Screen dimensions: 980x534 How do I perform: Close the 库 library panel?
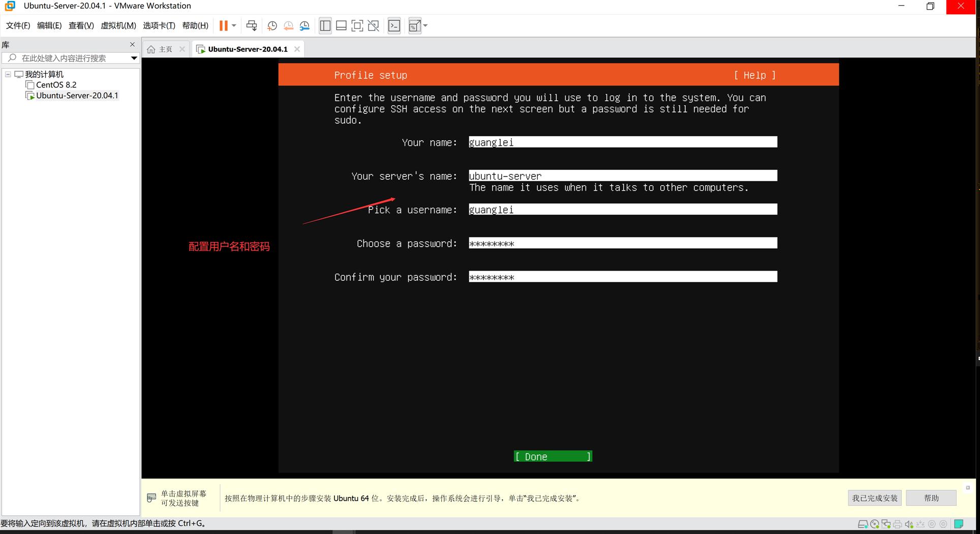click(x=132, y=44)
